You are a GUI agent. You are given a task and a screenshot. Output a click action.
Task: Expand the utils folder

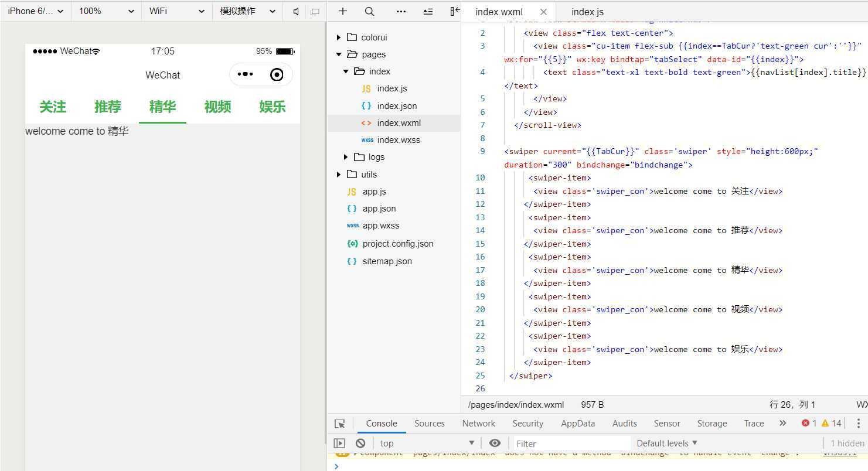click(x=368, y=175)
